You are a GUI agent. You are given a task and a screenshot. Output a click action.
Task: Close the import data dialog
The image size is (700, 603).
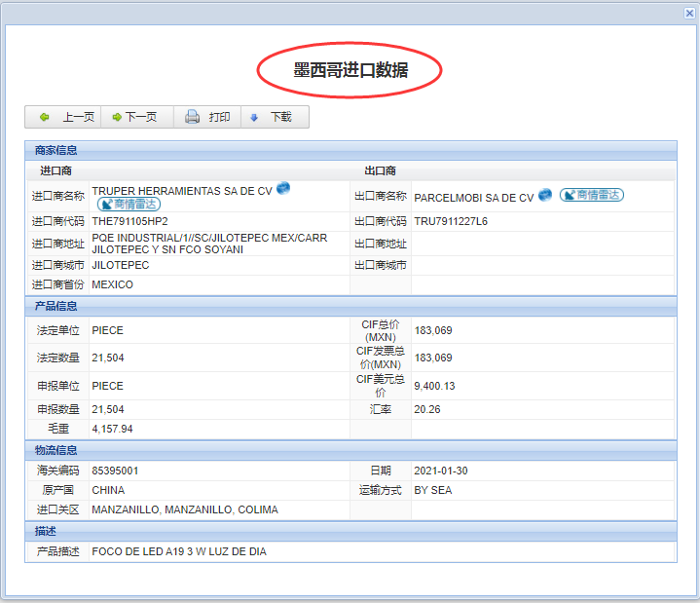(x=689, y=12)
